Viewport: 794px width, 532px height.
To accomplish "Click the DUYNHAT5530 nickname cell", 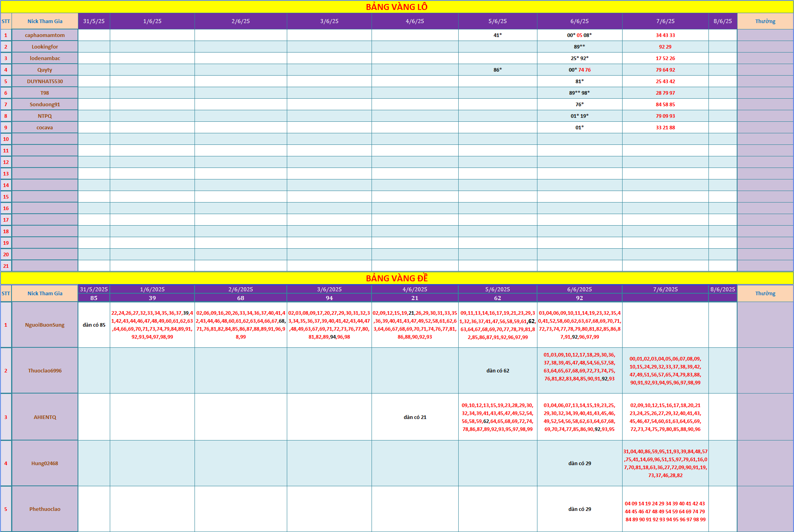I will coord(45,81).
